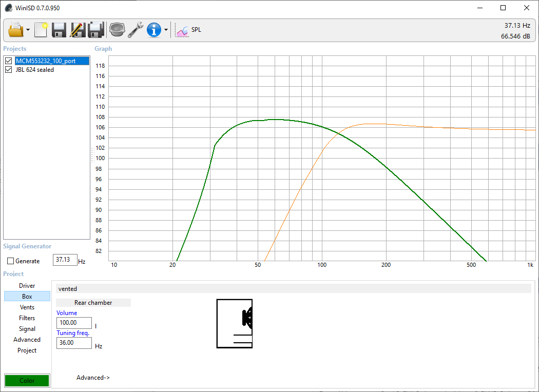Click the dotted splitter grip beside graph
Image resolution: width=539 pixels, height=392 pixels.
click(92, 155)
